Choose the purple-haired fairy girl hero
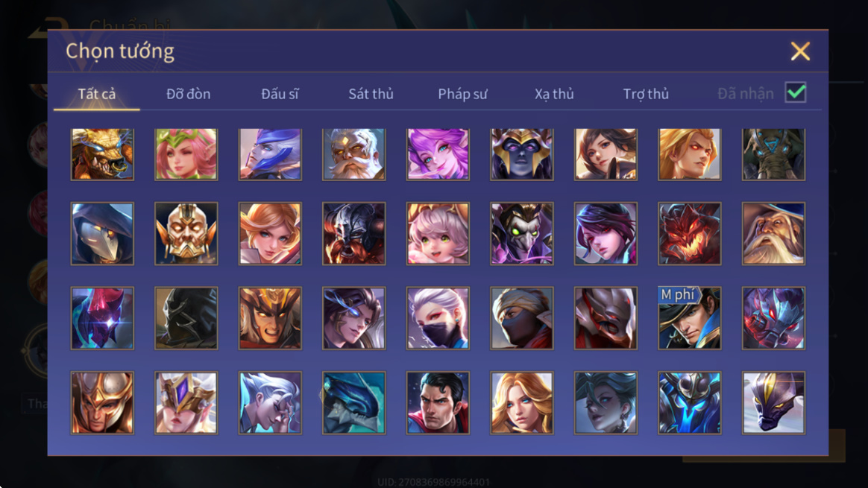 pos(438,154)
